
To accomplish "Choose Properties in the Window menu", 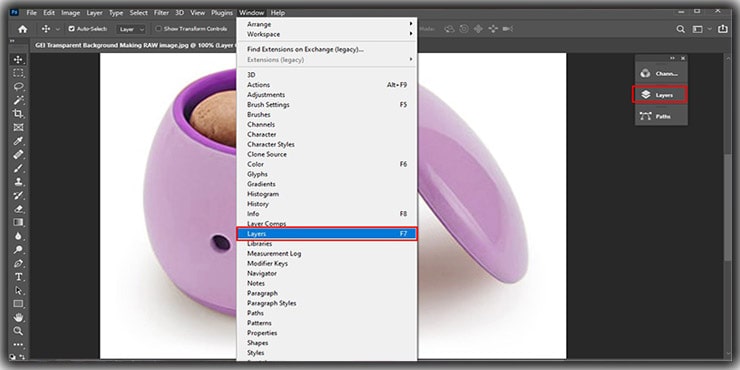I will 327,333.
